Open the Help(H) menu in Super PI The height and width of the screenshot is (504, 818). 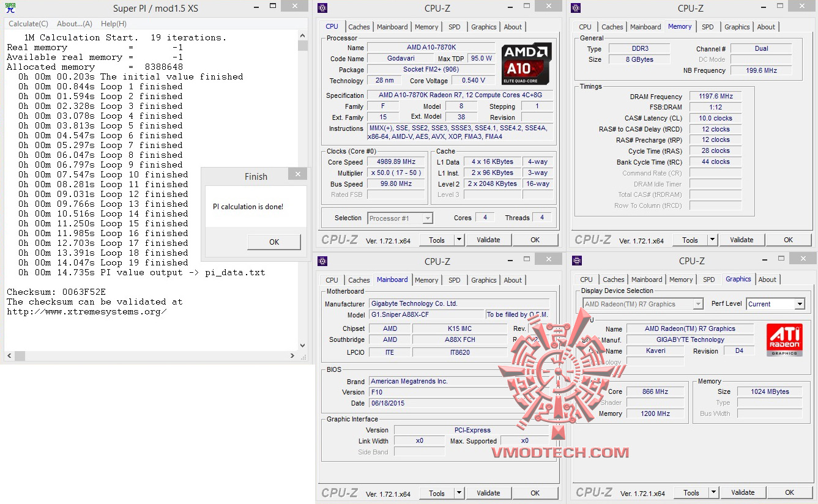click(114, 24)
